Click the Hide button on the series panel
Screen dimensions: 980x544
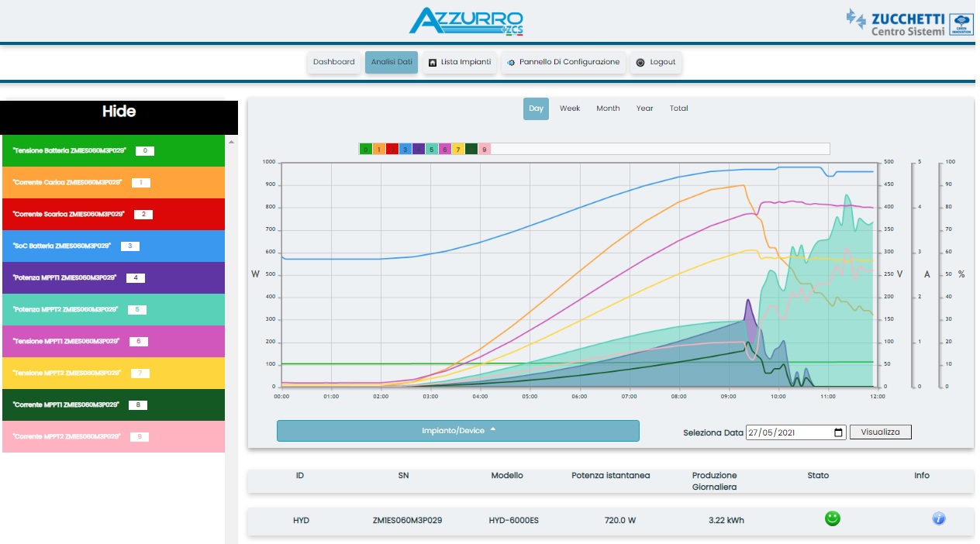[119, 112]
